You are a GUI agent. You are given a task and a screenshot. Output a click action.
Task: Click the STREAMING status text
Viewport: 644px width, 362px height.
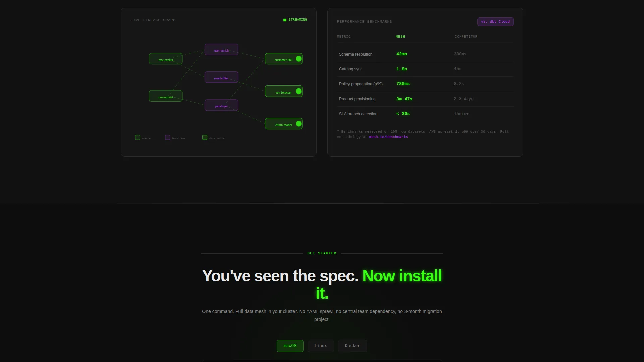298,20
